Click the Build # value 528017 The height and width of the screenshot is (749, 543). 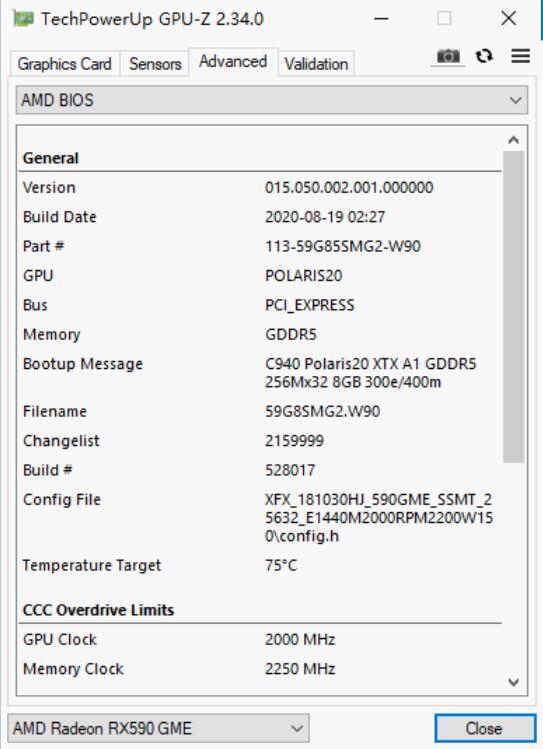click(290, 470)
